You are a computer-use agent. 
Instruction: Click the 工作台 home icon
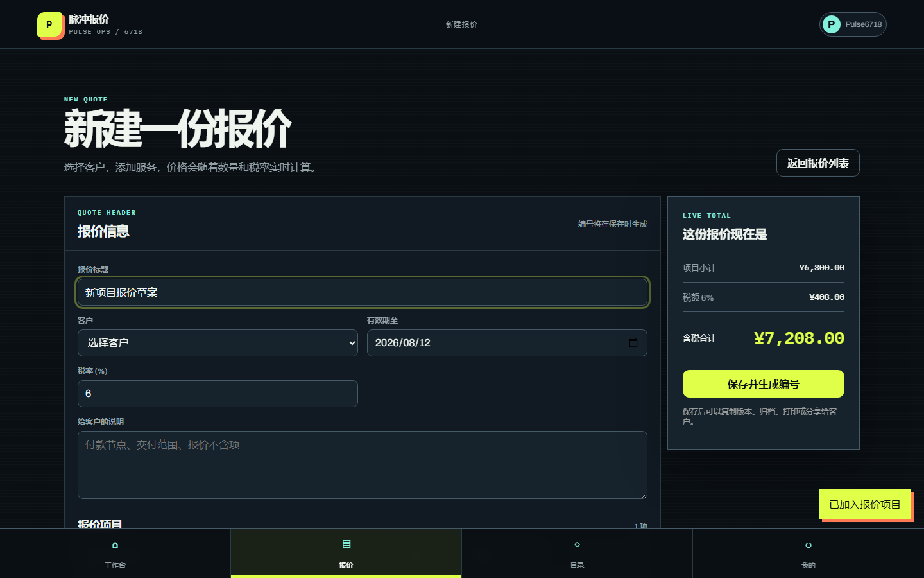[x=115, y=545]
